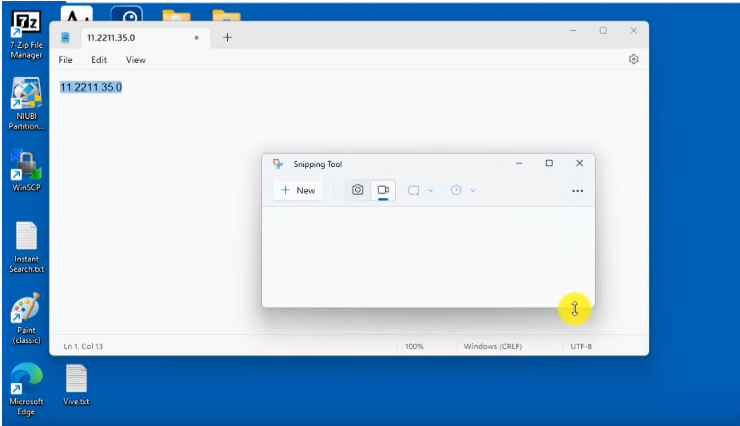The height and width of the screenshot is (426, 740).
Task: Switch Snipping Tool to screenshot Snip mode
Action: point(358,190)
